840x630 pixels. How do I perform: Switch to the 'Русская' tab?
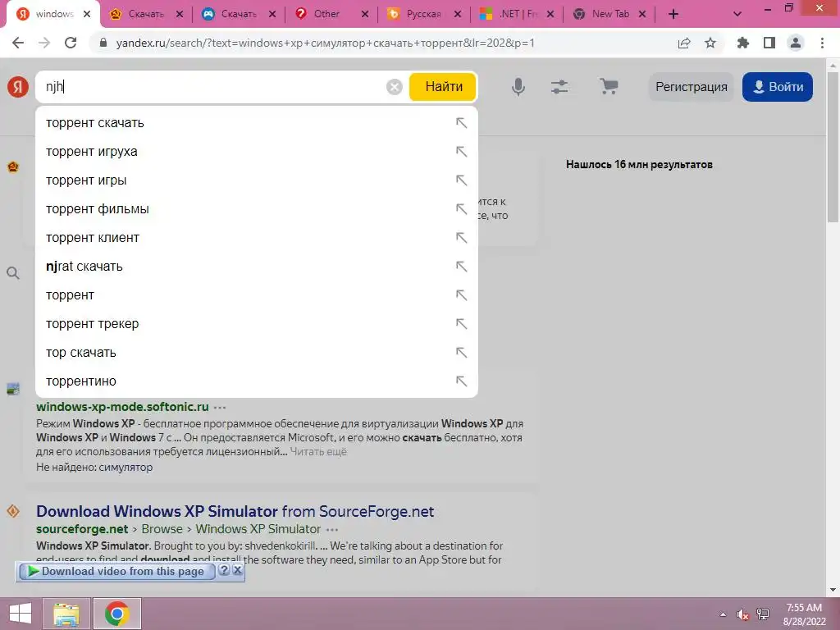423,14
